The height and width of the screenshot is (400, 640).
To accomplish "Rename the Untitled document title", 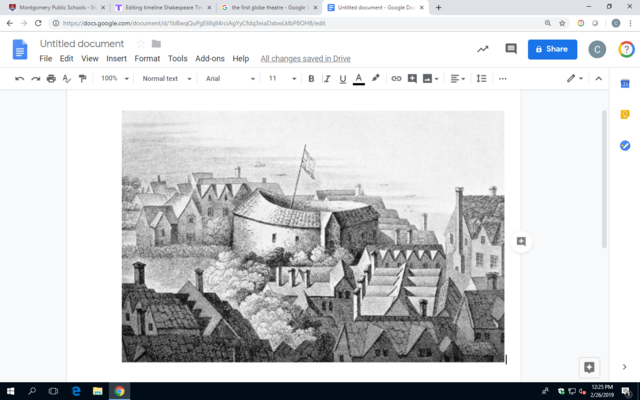I will pos(82,44).
